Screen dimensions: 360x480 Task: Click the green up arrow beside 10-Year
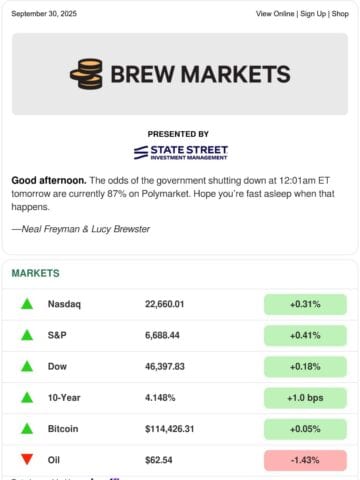pyautogui.click(x=27, y=397)
